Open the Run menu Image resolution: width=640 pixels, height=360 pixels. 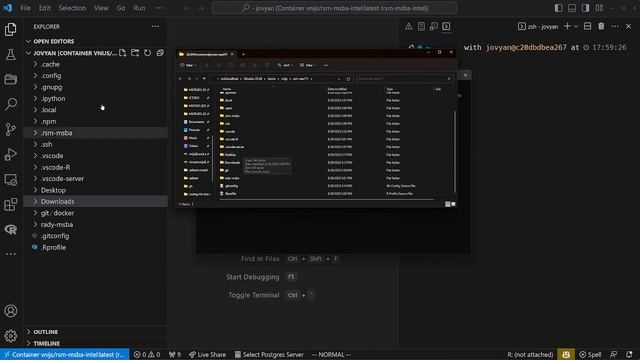(x=139, y=8)
